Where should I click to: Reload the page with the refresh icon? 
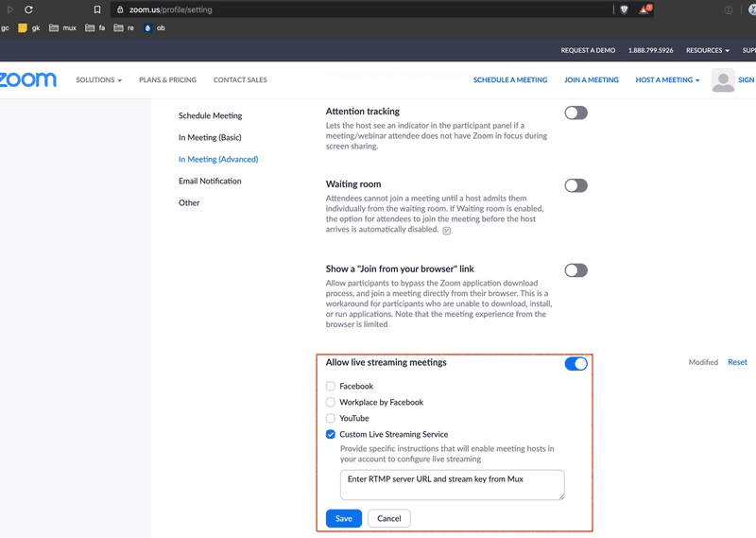tap(28, 9)
